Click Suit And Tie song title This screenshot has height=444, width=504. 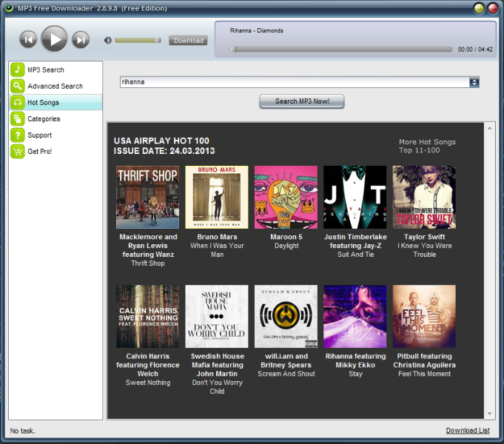pyautogui.click(x=355, y=255)
